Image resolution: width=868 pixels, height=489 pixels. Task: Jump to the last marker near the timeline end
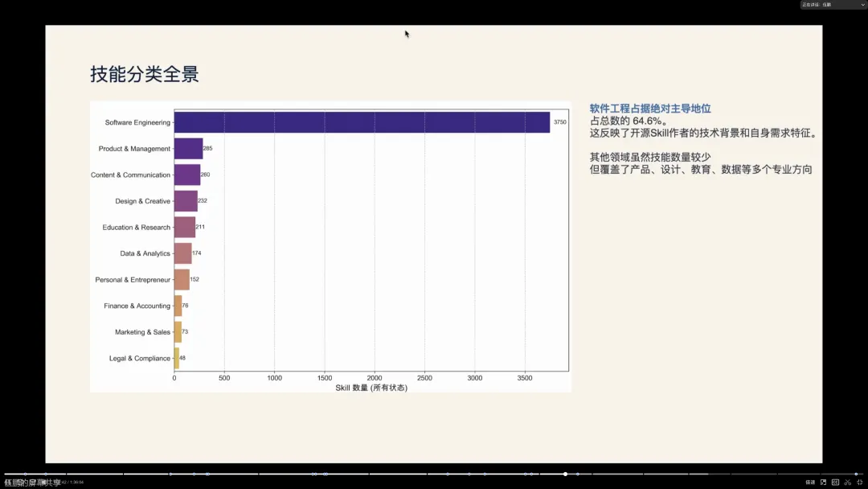pos(855,474)
